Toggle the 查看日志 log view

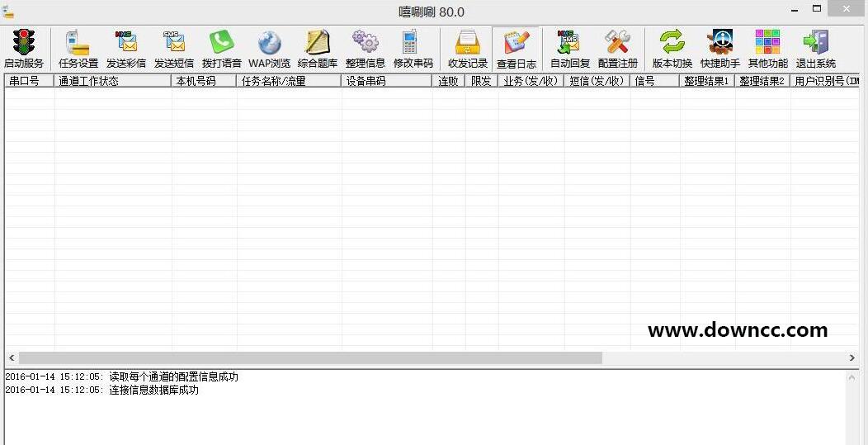(517, 48)
